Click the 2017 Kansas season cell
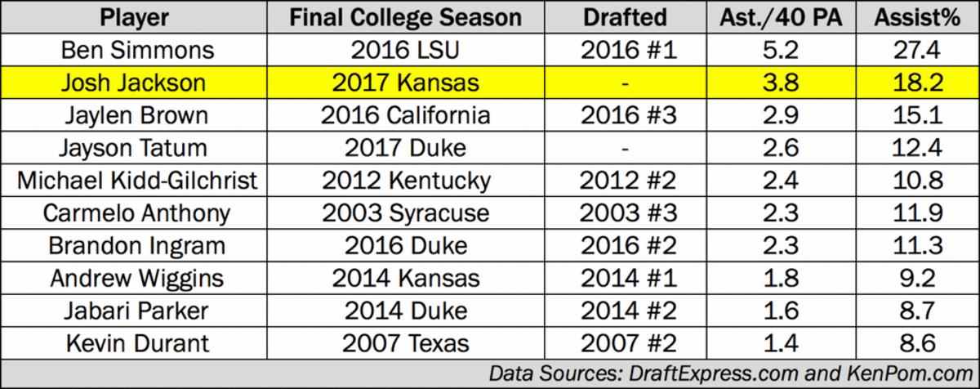Image resolution: width=980 pixels, height=389 pixels. point(405,83)
